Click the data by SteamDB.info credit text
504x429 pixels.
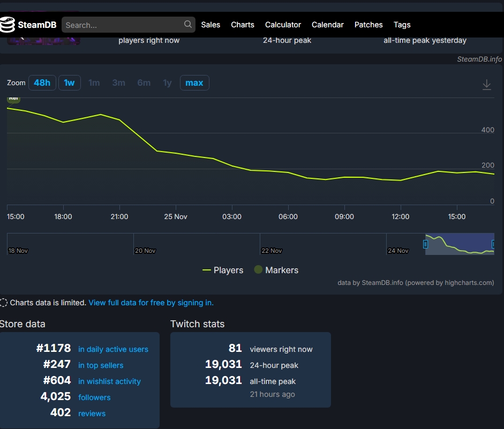tap(416, 283)
